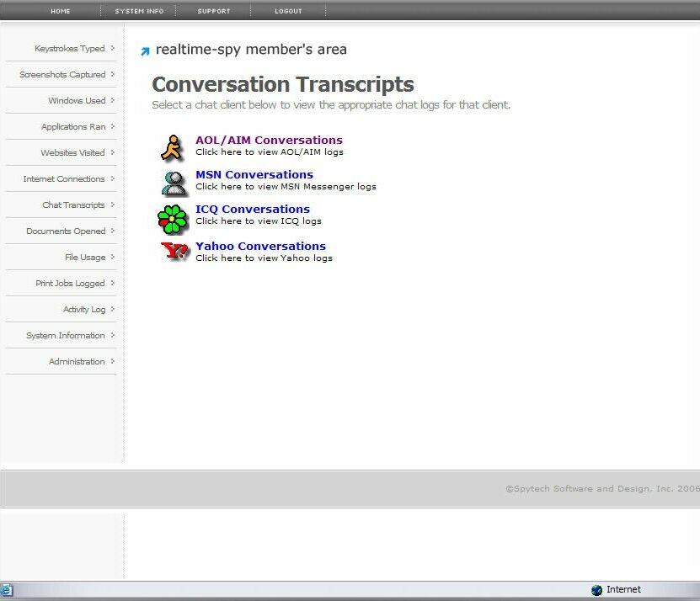Open SYSTEM INFO in top navigation
Screen dimensions: 700x601
(x=139, y=11)
